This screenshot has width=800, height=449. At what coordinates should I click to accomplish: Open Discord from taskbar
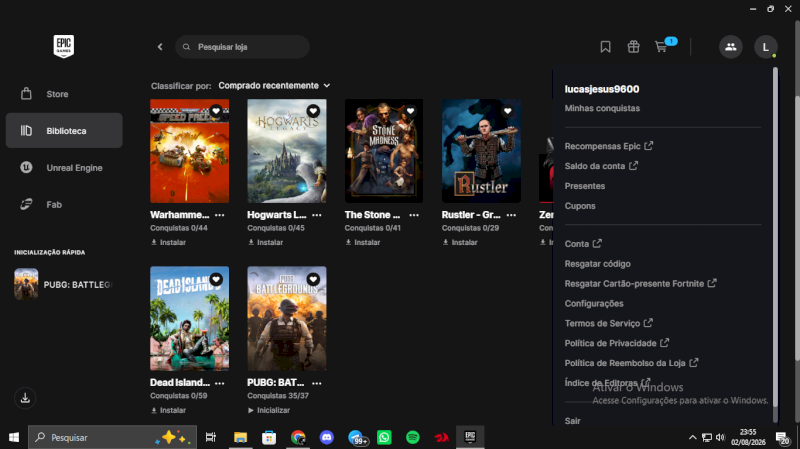[x=327, y=437]
